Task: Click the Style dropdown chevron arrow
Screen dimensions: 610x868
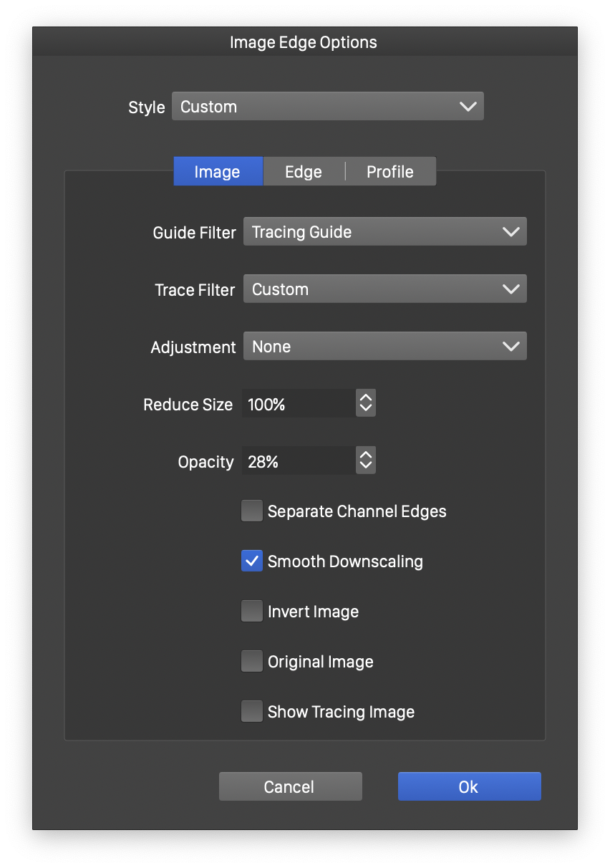Action: click(x=468, y=107)
